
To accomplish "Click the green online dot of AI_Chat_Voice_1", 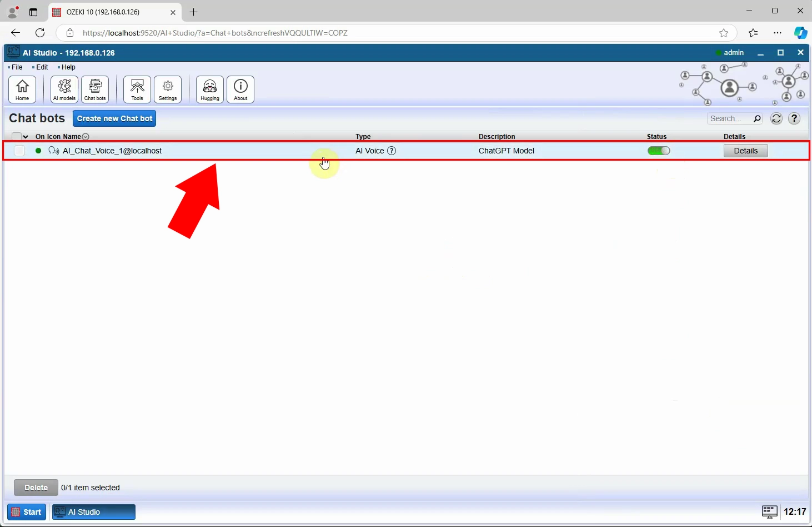I will pos(38,151).
